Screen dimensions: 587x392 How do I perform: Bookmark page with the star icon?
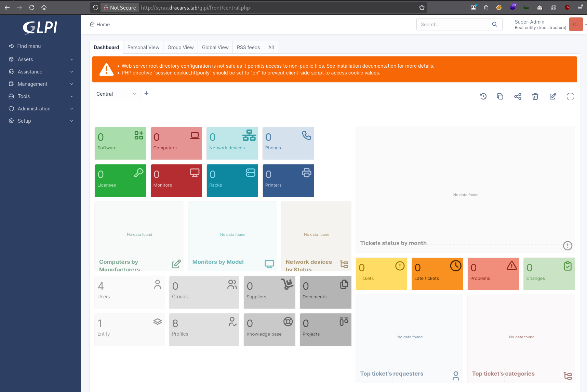(422, 8)
